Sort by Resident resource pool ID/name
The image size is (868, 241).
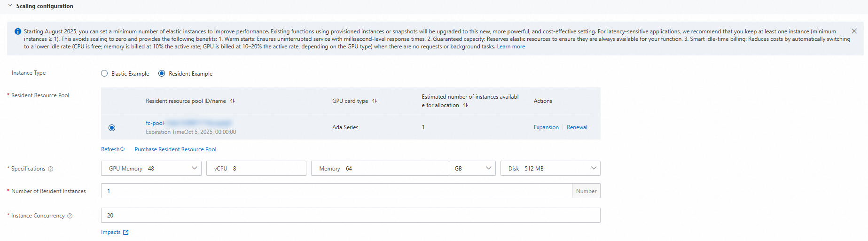pos(233,101)
